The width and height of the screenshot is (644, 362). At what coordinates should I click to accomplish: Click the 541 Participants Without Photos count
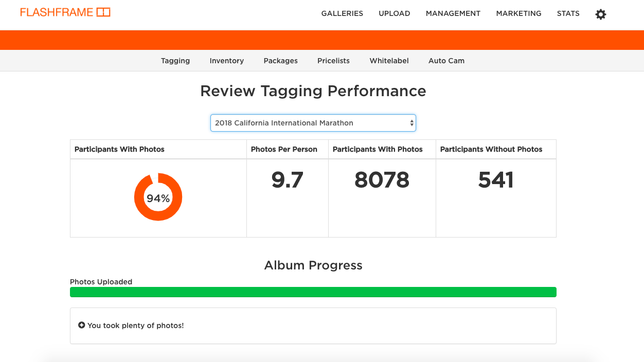495,180
